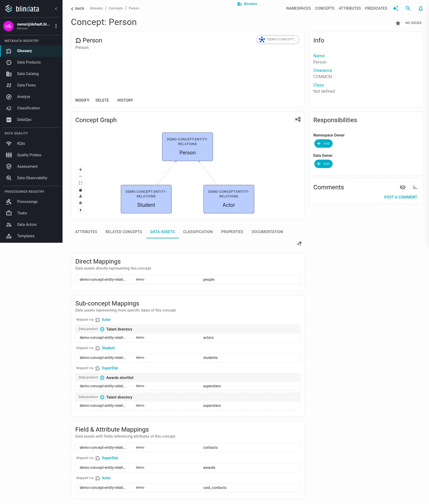Click the Student node in the graph

[x=146, y=199]
